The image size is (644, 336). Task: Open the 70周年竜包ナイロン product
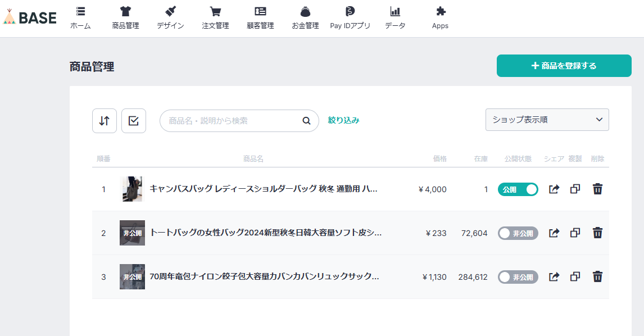point(264,276)
